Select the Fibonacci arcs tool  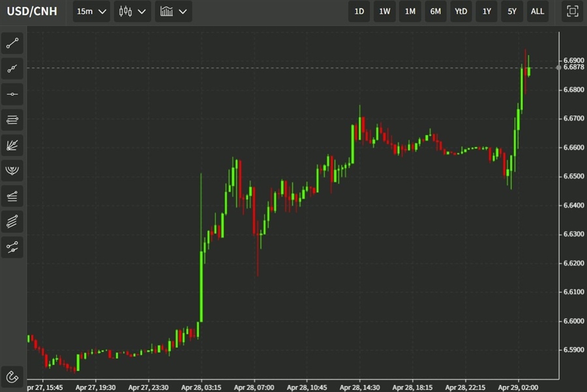12,171
